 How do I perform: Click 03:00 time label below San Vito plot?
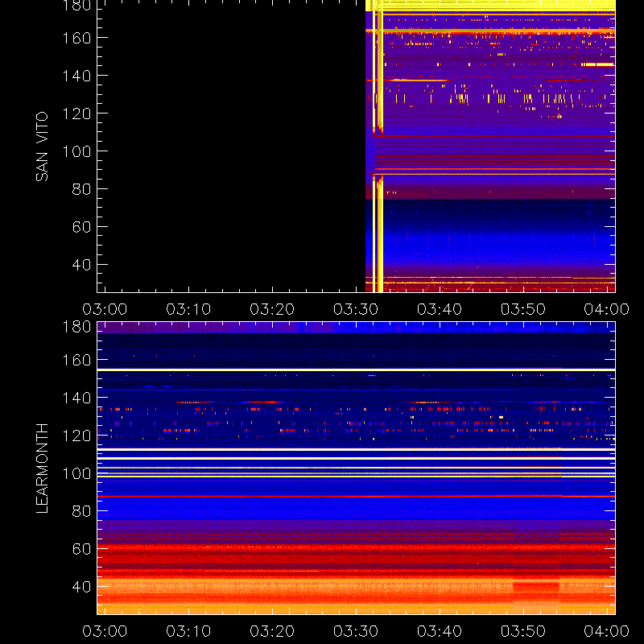tap(105, 309)
